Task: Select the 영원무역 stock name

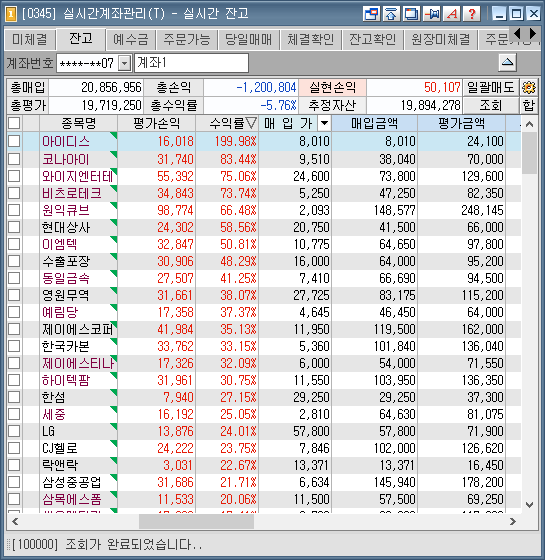Action: [x=66, y=295]
